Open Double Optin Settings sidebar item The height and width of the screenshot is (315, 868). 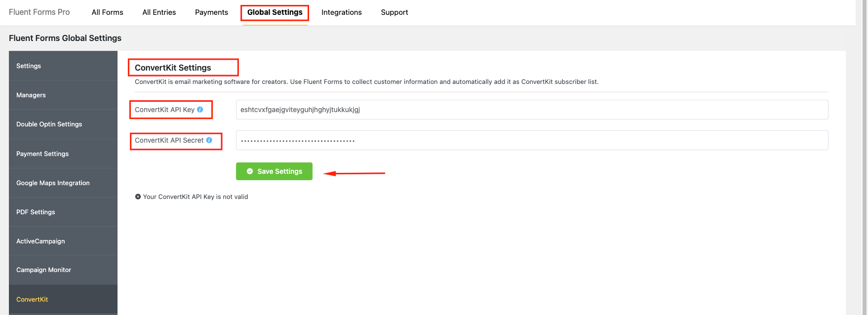pyautogui.click(x=49, y=124)
